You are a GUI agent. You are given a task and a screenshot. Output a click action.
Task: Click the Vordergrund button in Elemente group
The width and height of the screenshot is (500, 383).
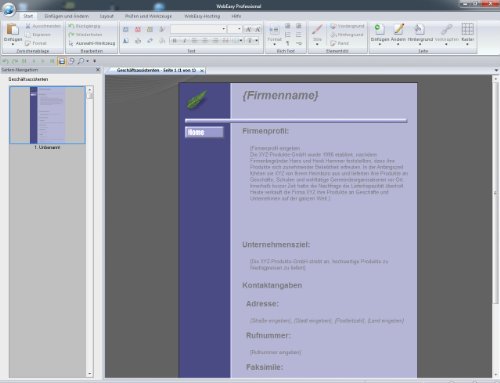pyautogui.click(x=347, y=26)
